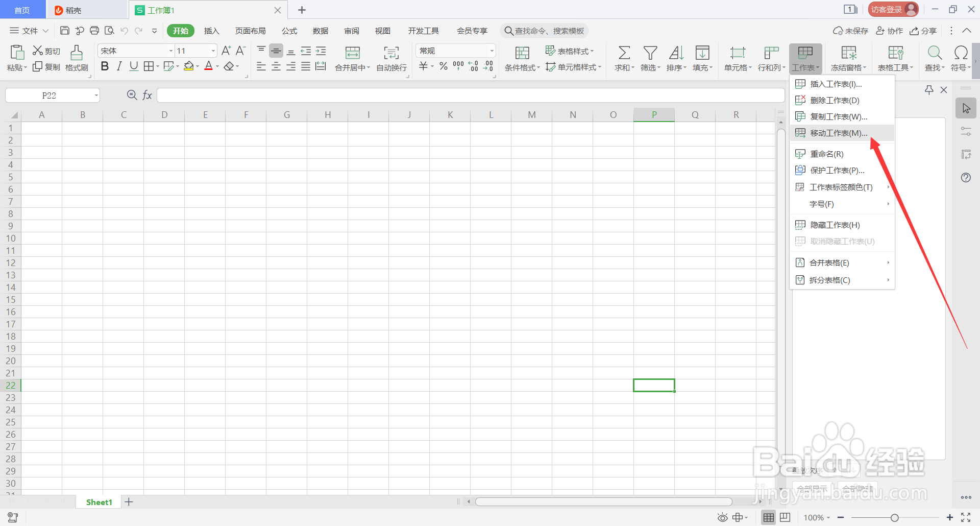The image size is (980, 526).
Task: Click the percent style icon
Action: 444,66
